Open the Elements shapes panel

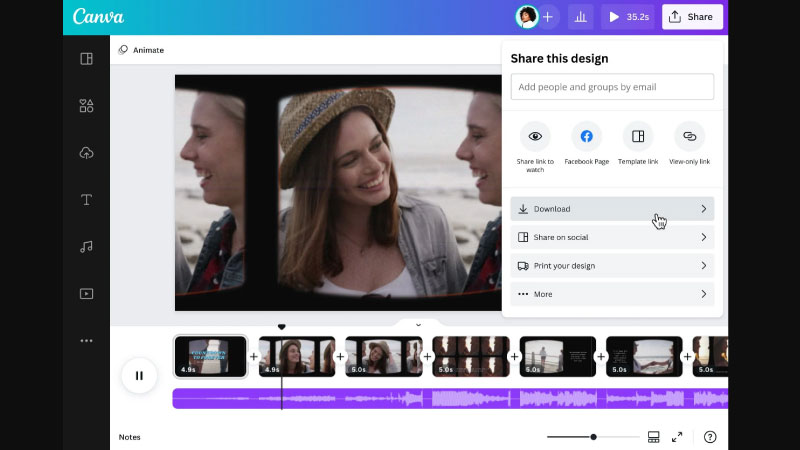click(x=86, y=106)
